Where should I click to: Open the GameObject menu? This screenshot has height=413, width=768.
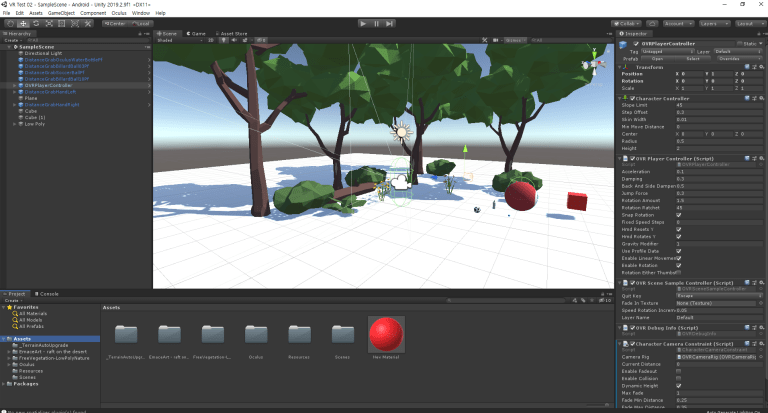[61, 13]
